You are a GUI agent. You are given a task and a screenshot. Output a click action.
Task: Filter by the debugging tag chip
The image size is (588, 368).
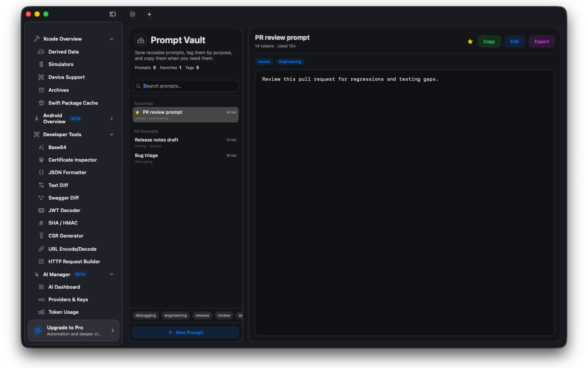coord(146,315)
